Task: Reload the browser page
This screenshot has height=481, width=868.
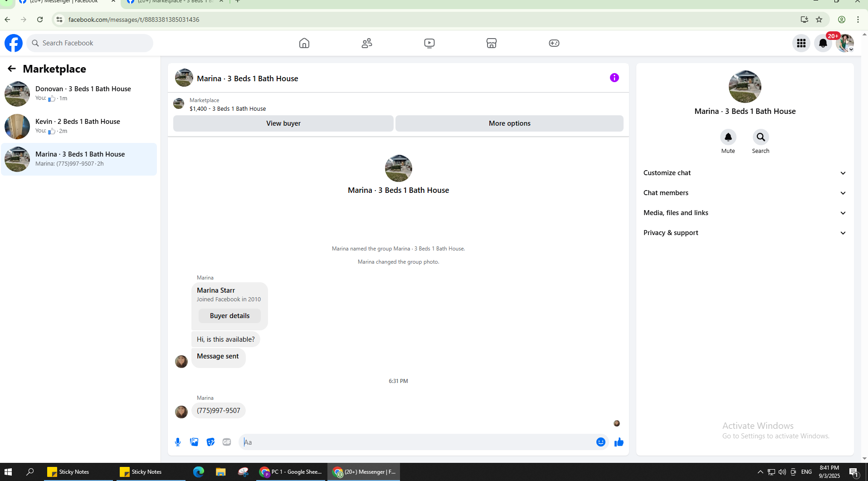Action: (40, 20)
